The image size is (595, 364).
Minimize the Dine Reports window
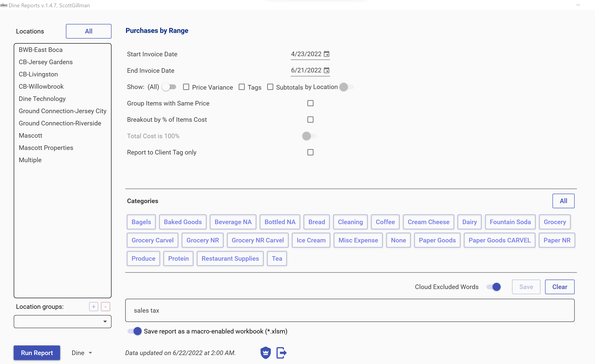tap(578, 5)
